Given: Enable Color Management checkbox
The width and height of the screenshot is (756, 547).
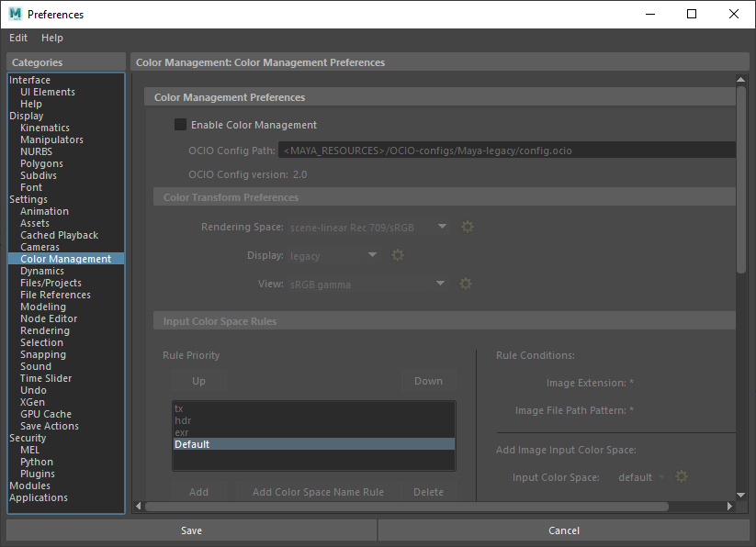Looking at the screenshot, I should pos(180,125).
